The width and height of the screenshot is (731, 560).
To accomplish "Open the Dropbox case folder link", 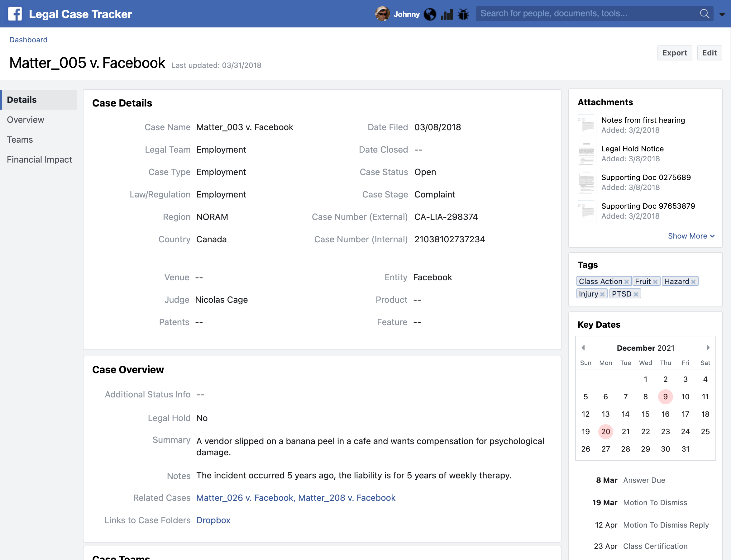I will pos(213,520).
